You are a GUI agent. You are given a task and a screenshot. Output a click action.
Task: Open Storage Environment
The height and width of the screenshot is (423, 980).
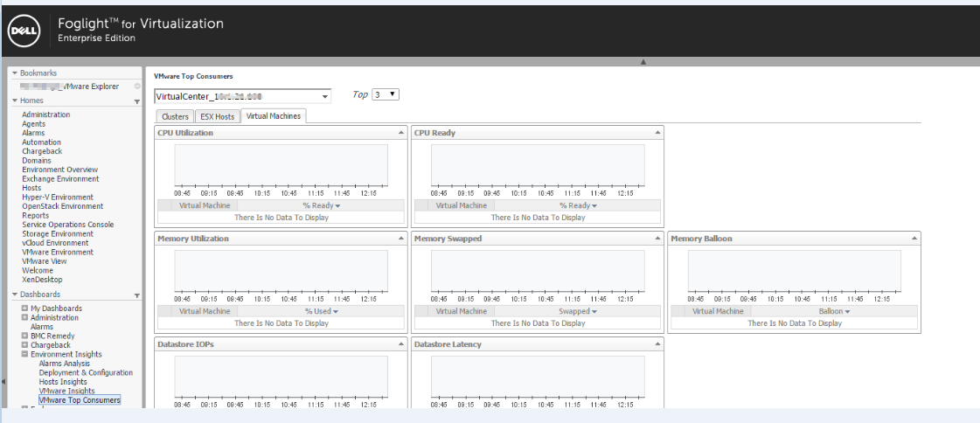coord(58,233)
